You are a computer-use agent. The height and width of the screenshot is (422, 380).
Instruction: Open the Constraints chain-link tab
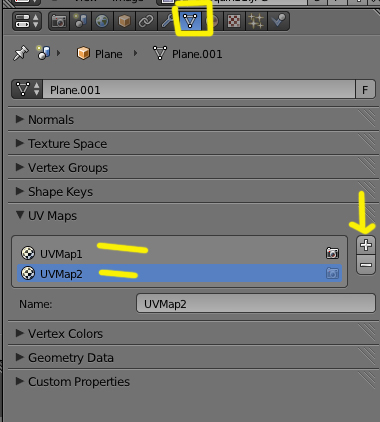146,21
